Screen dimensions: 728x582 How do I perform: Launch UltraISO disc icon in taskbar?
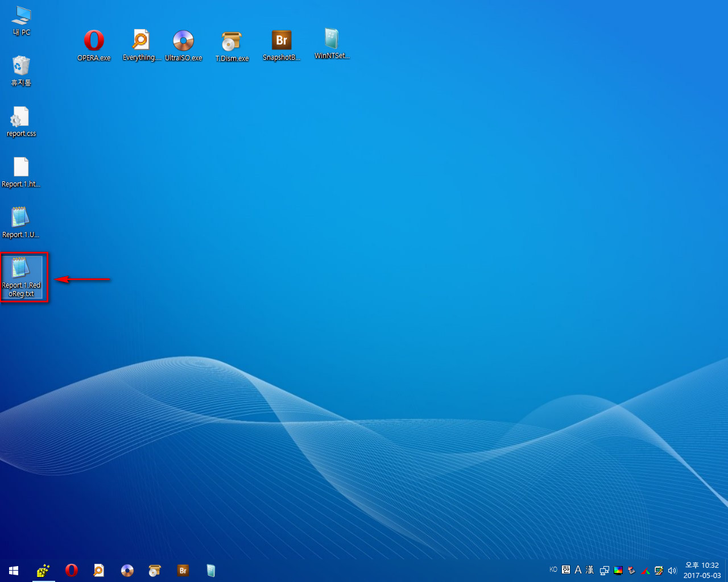click(x=127, y=570)
